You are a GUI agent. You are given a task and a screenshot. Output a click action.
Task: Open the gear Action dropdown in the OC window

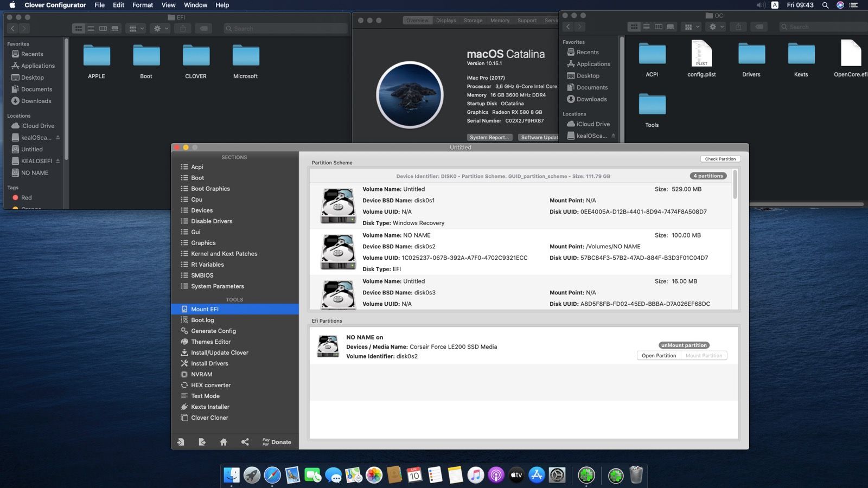pos(716,27)
